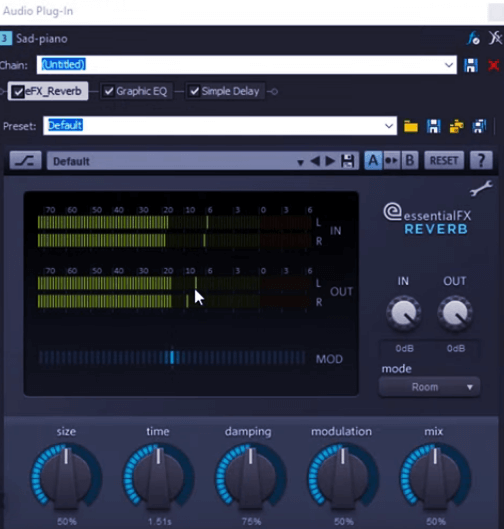Click the damping value 75%
This screenshot has width=504, height=529.
pyautogui.click(x=251, y=522)
